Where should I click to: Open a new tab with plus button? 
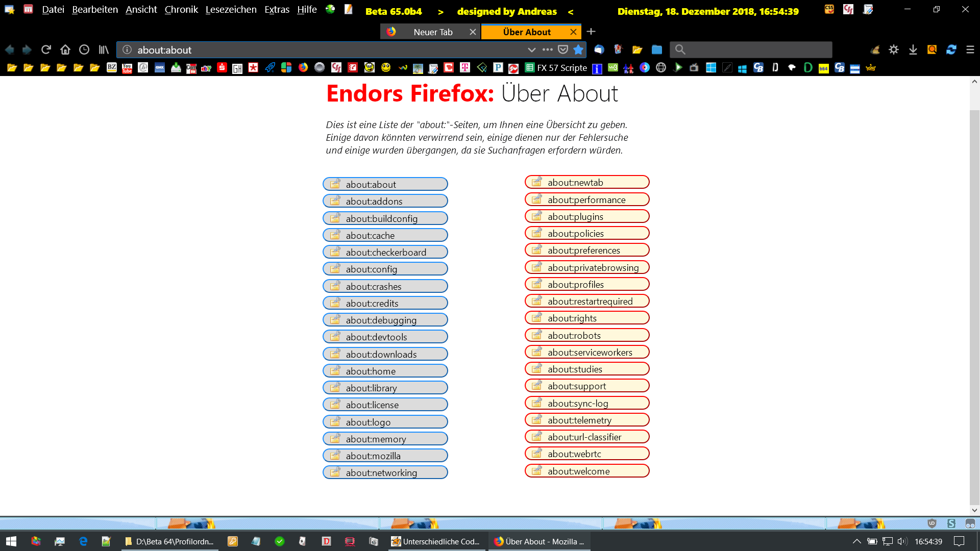tap(591, 32)
